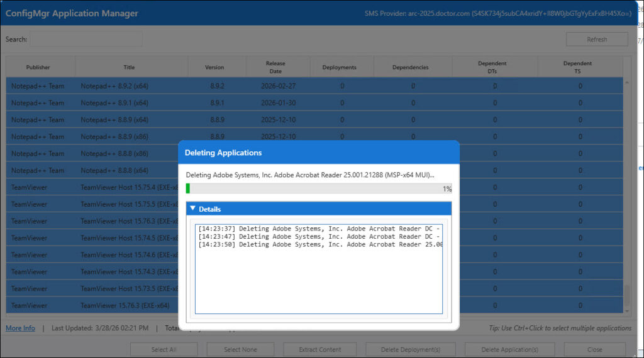Click the Delete Deployment(s) button
This screenshot has width=644, height=358.
coord(411,349)
